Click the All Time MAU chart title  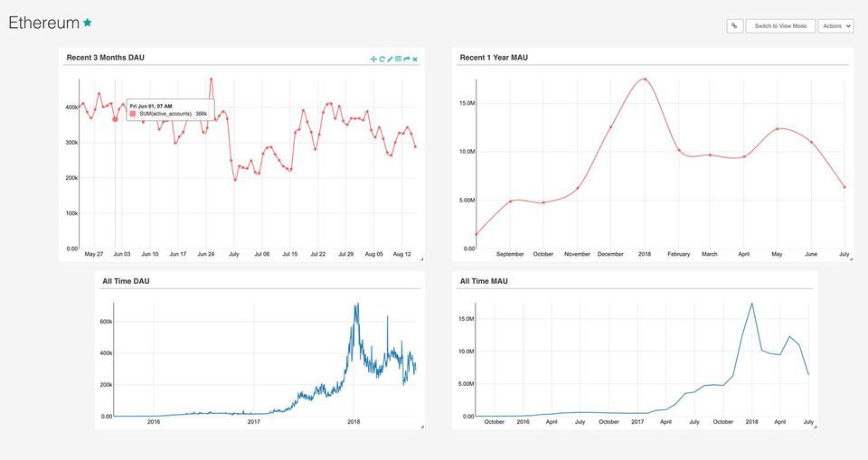coord(484,281)
